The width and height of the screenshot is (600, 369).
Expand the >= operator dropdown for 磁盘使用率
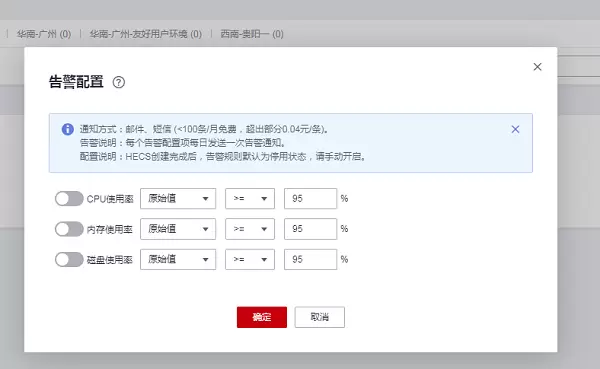click(249, 259)
